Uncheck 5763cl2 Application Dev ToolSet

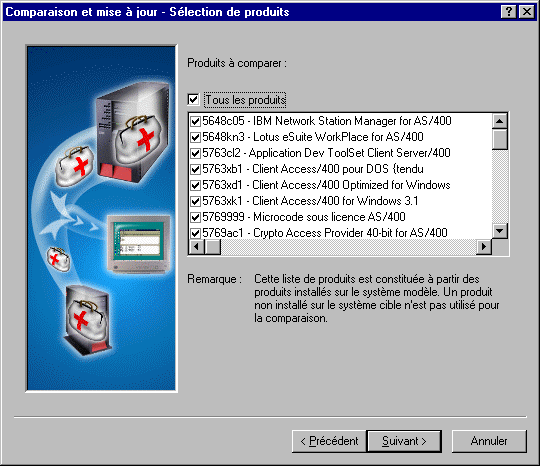[196, 153]
